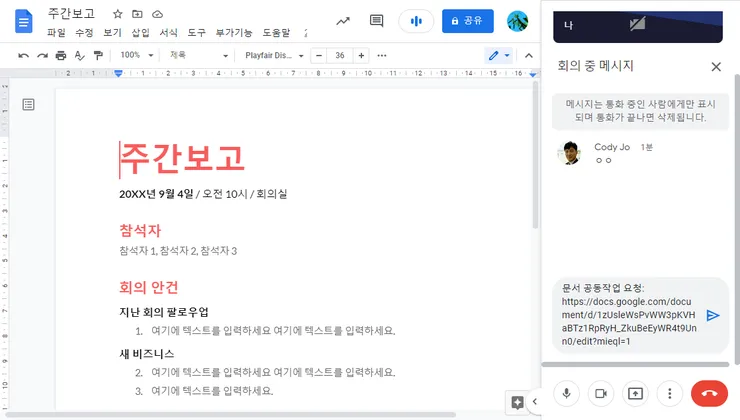Open more toolbar options ellipsis
The image size is (740, 420).
[x=382, y=56]
